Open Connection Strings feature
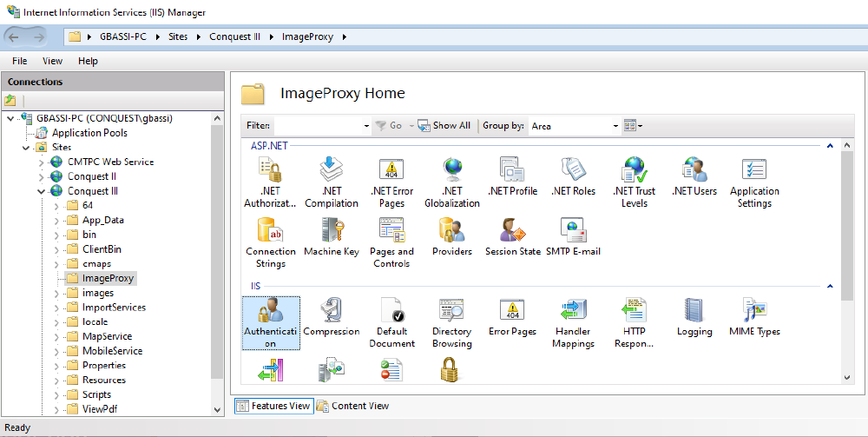The image size is (868, 437). pos(271,243)
